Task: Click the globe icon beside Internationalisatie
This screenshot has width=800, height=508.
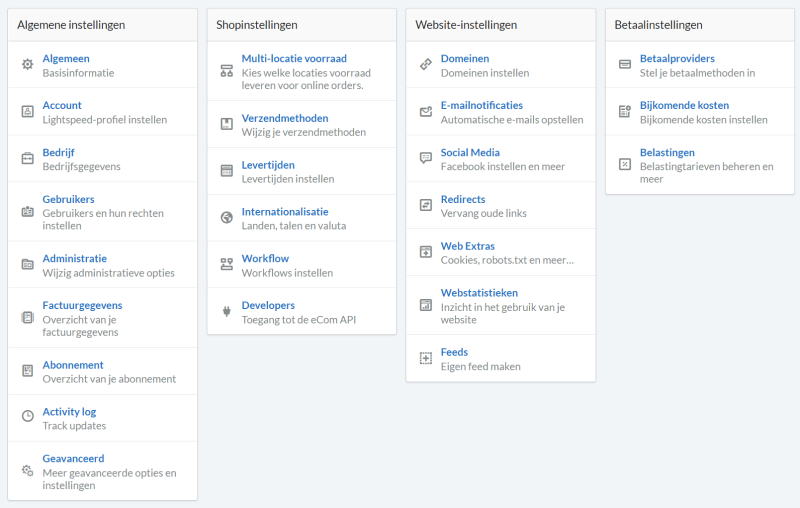Action: (x=227, y=218)
